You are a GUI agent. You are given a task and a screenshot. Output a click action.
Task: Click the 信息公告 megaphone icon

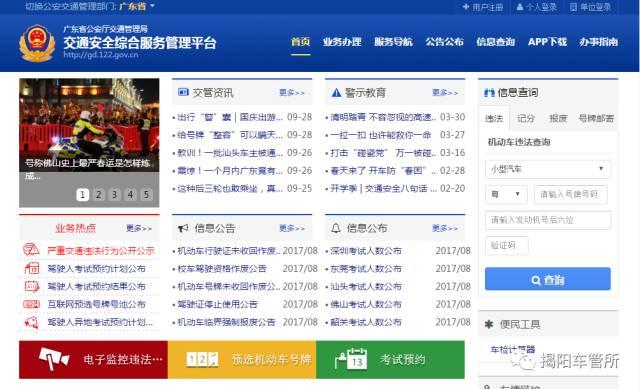(183, 228)
